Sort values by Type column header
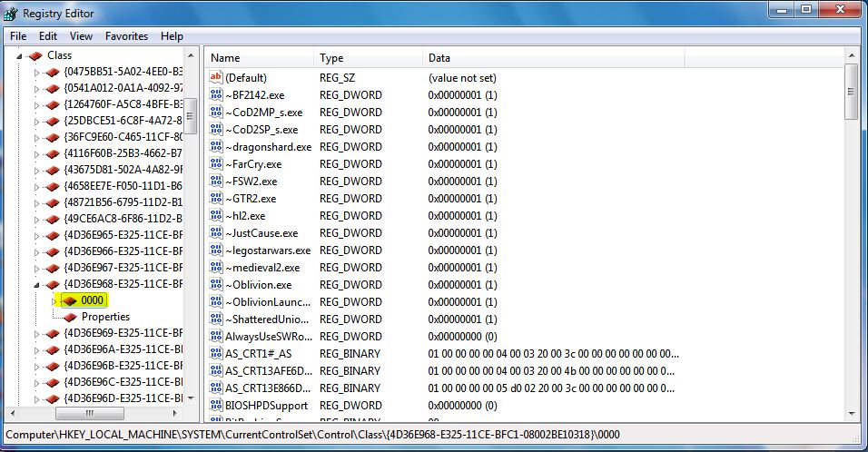Viewport: 868px width, 452px height. click(x=368, y=57)
